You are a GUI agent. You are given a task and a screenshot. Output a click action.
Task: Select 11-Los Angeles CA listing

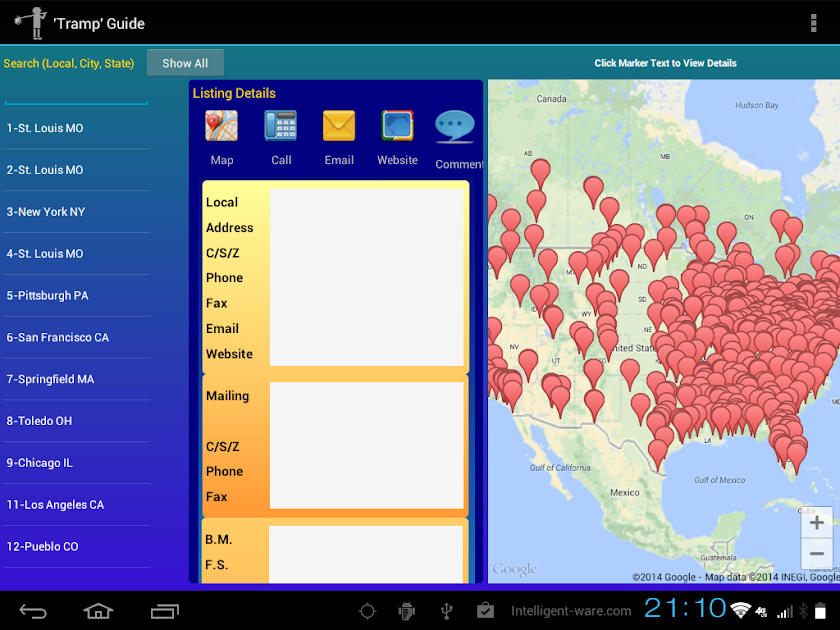tap(76, 504)
